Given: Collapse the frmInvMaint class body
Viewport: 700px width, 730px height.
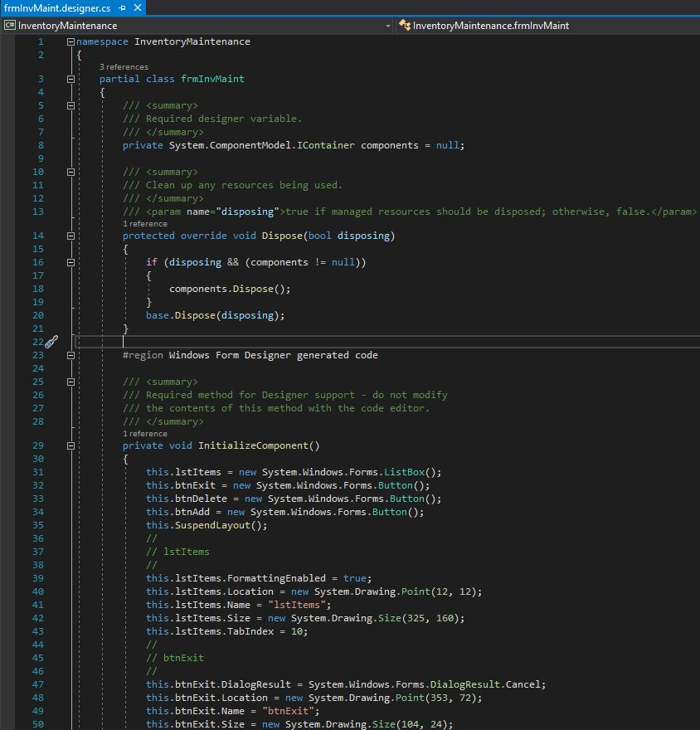Looking at the screenshot, I should click(70, 79).
